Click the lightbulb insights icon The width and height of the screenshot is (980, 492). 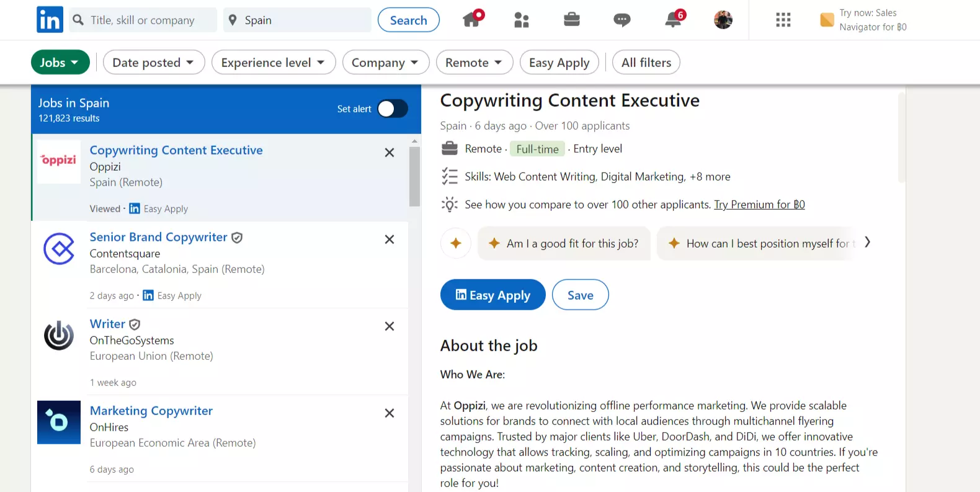click(450, 204)
